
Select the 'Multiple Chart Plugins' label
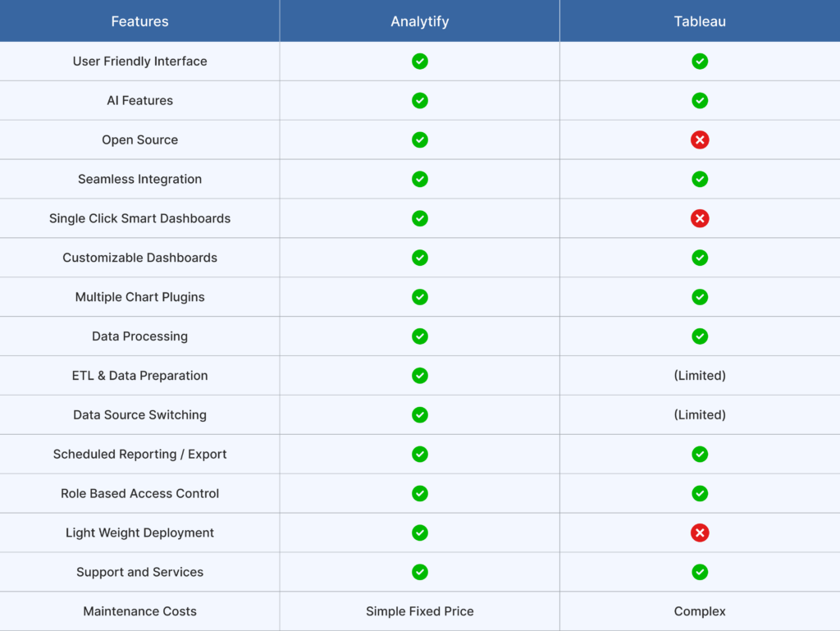click(139, 297)
